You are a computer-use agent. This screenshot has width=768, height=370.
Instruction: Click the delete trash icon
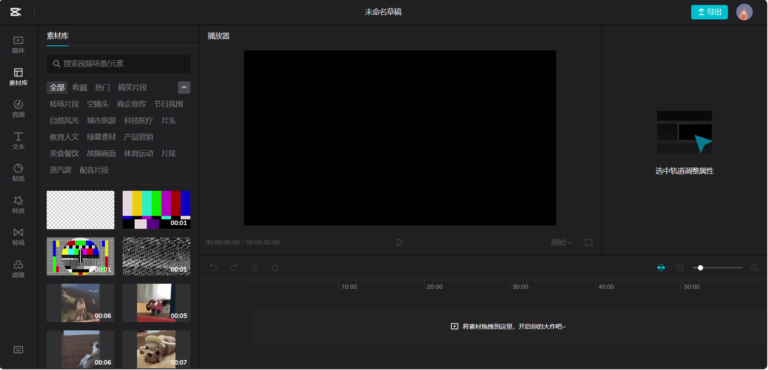click(x=275, y=268)
